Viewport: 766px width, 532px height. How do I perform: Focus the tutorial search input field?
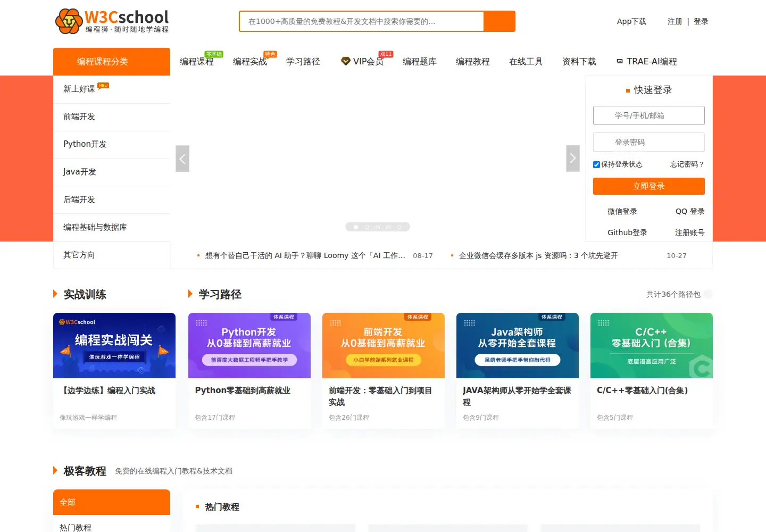coord(362,21)
